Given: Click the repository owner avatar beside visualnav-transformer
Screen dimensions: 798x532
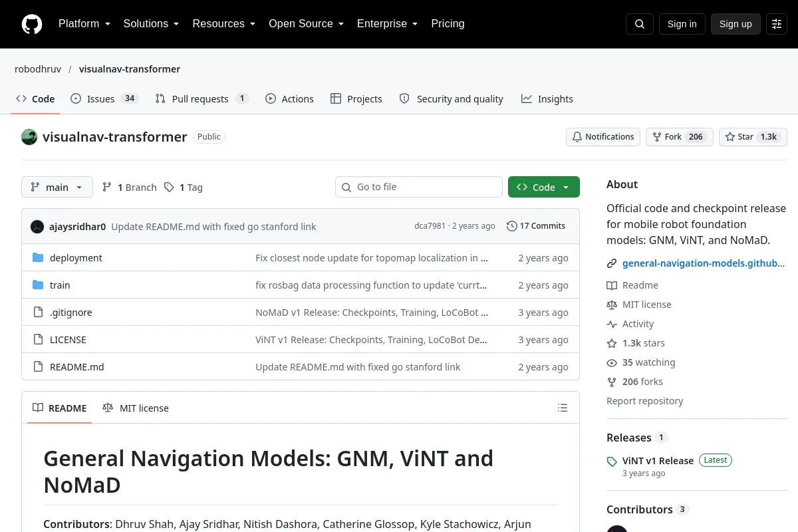Looking at the screenshot, I should tap(29, 137).
